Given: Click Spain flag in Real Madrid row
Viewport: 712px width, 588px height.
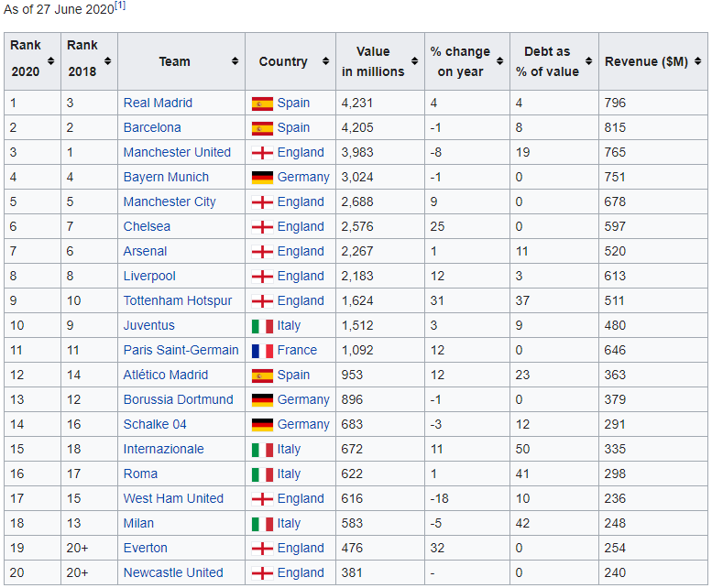Looking at the screenshot, I should tap(262, 103).
